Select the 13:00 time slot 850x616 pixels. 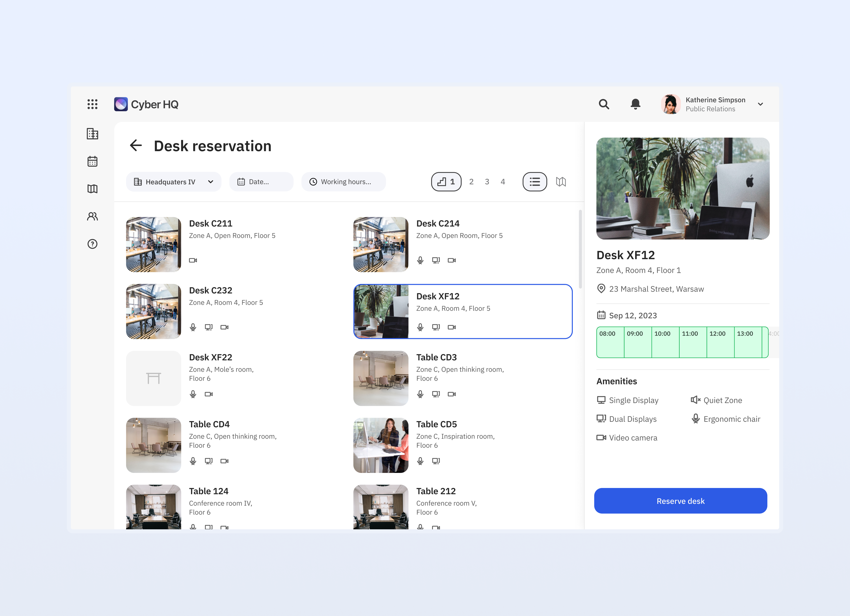click(x=748, y=342)
